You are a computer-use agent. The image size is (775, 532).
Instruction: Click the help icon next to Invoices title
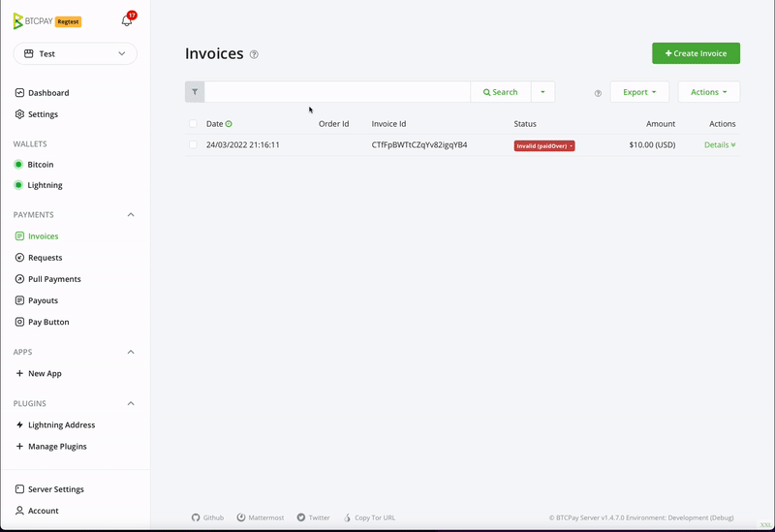click(254, 54)
